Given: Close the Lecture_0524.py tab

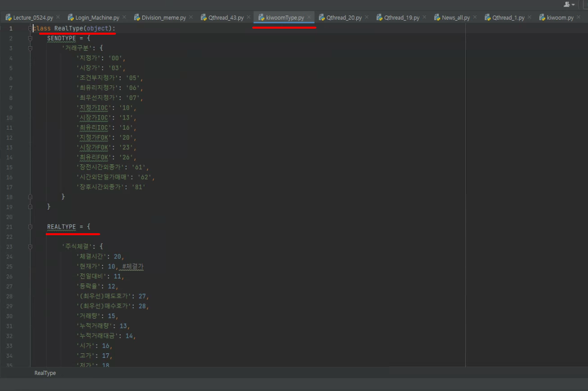Looking at the screenshot, I should (58, 17).
